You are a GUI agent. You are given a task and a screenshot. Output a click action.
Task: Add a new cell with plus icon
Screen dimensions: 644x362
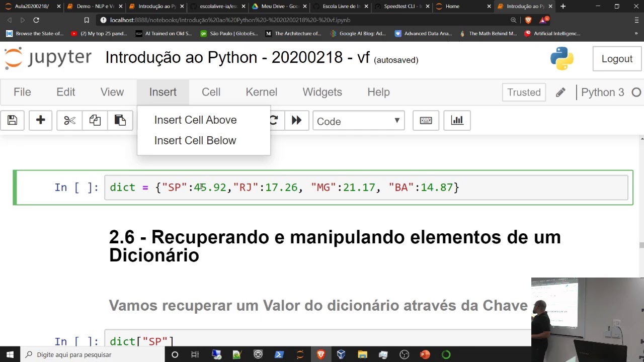pyautogui.click(x=40, y=121)
